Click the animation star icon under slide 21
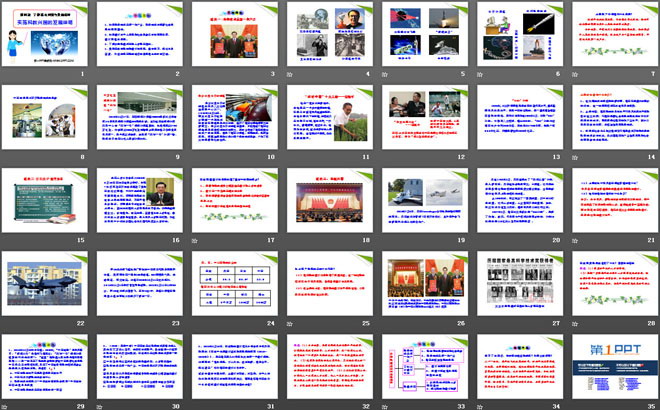This screenshot has width=660, height=410. [x=575, y=241]
